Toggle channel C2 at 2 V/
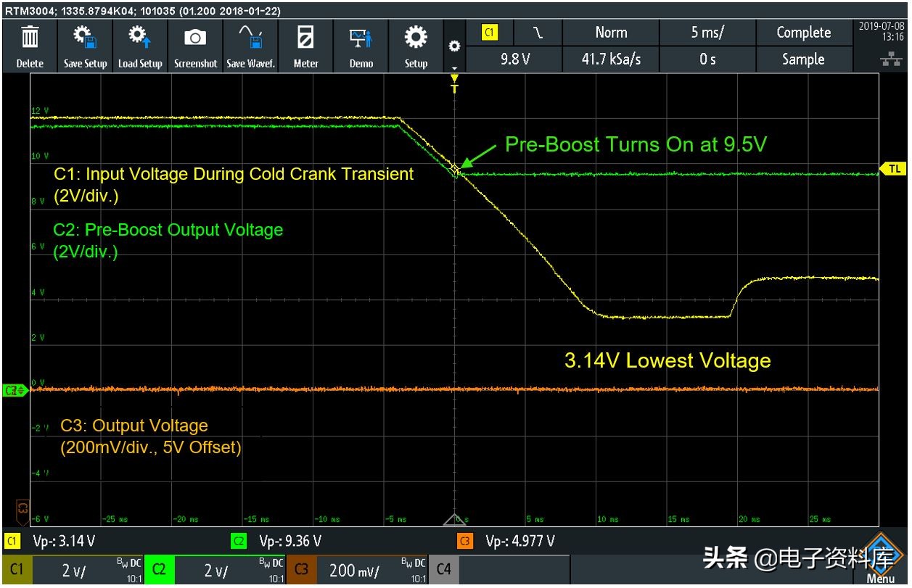 tap(215, 571)
